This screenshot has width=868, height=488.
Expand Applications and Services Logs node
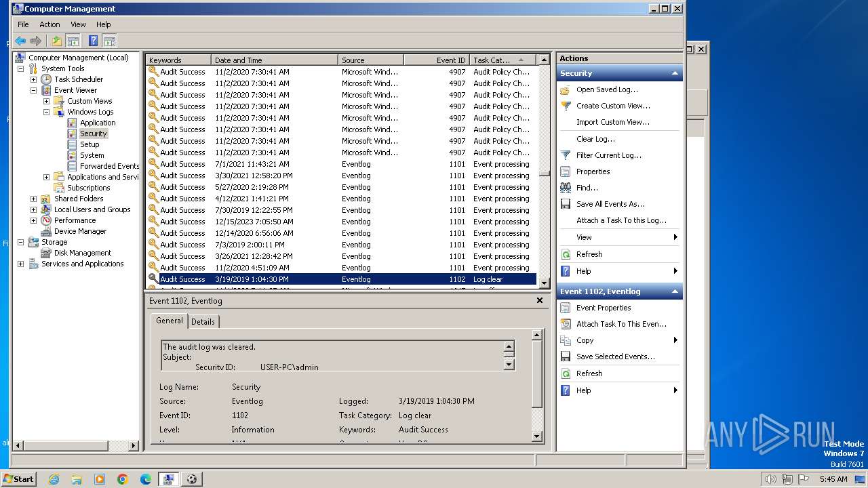click(x=46, y=177)
